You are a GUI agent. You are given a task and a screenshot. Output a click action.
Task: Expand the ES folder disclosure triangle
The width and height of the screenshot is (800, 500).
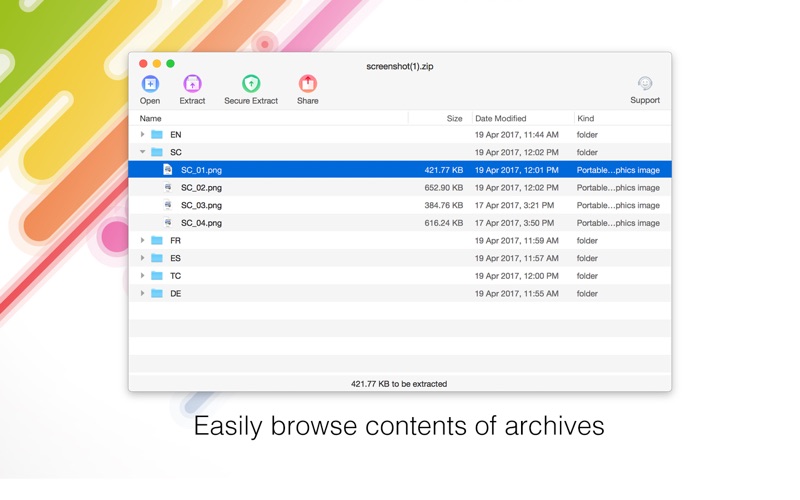[x=142, y=259]
